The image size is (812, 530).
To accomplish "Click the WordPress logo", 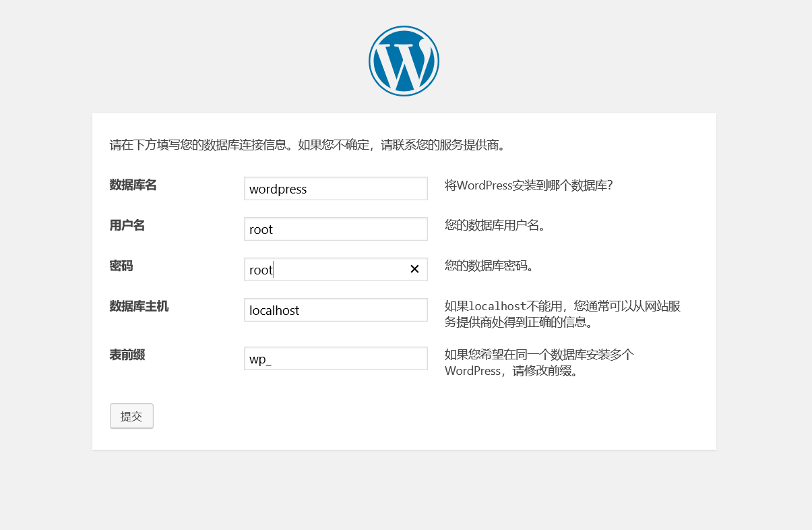I will [x=404, y=61].
